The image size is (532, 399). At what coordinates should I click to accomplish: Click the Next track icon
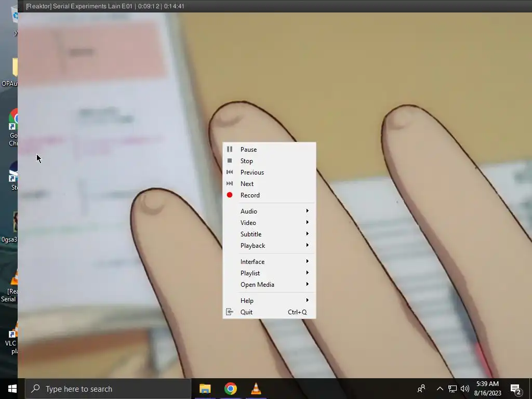tap(230, 183)
